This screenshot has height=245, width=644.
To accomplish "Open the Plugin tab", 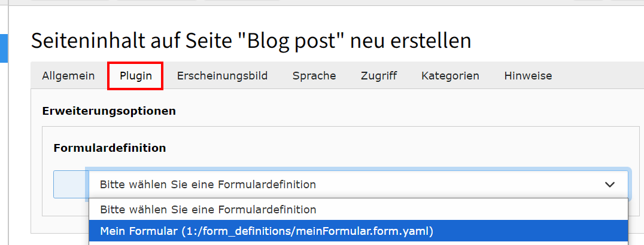I will (x=135, y=76).
